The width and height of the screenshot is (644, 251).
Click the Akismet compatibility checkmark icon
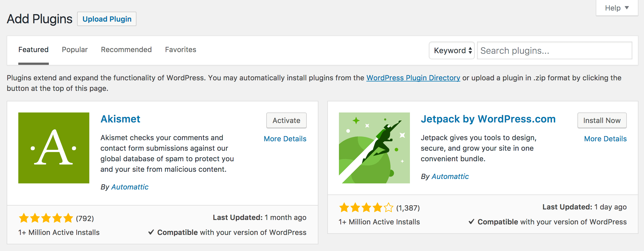pos(151,232)
